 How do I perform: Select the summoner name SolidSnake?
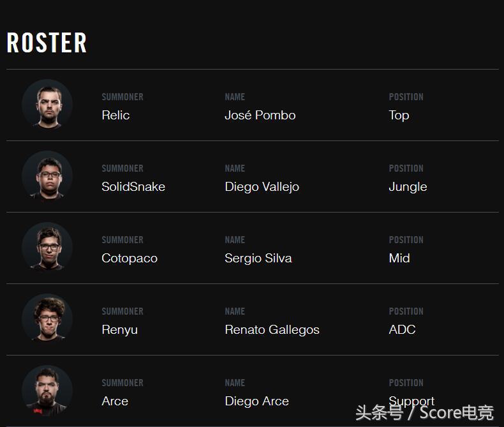[x=133, y=187]
